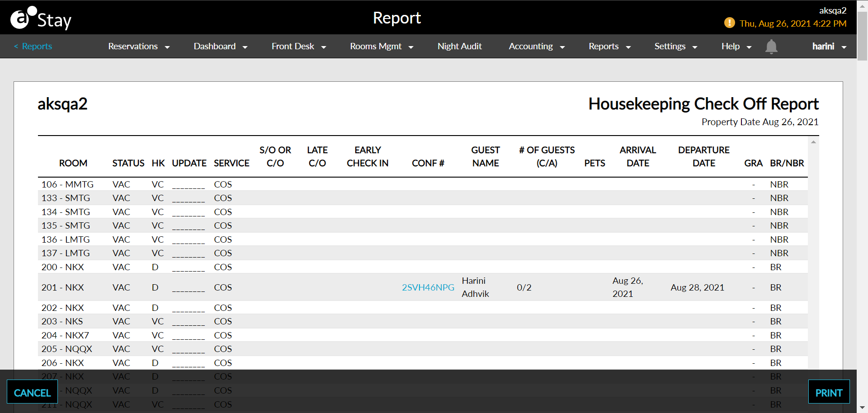
Task: Click the ROOM column header
Action: tap(73, 163)
